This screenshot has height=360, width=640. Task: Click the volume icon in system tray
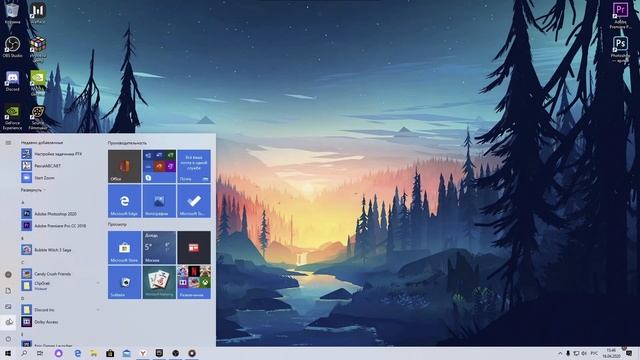click(584, 353)
